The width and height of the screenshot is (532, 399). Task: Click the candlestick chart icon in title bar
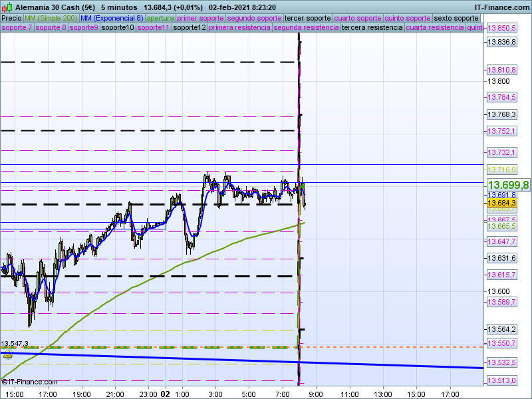(6, 7)
